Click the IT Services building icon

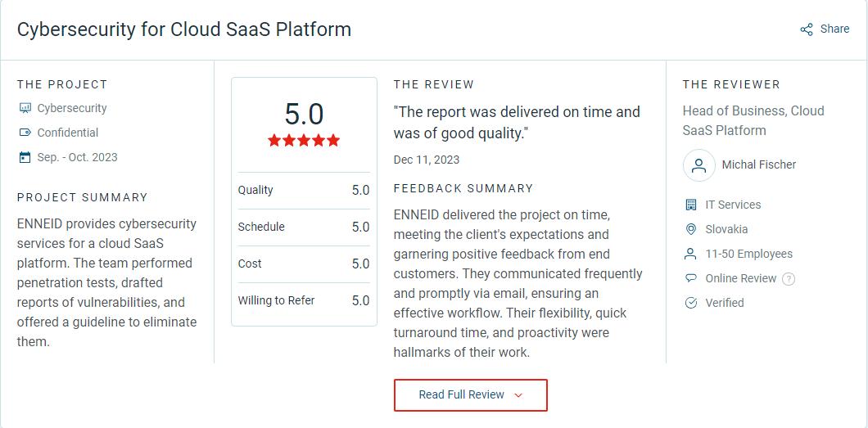click(x=690, y=205)
